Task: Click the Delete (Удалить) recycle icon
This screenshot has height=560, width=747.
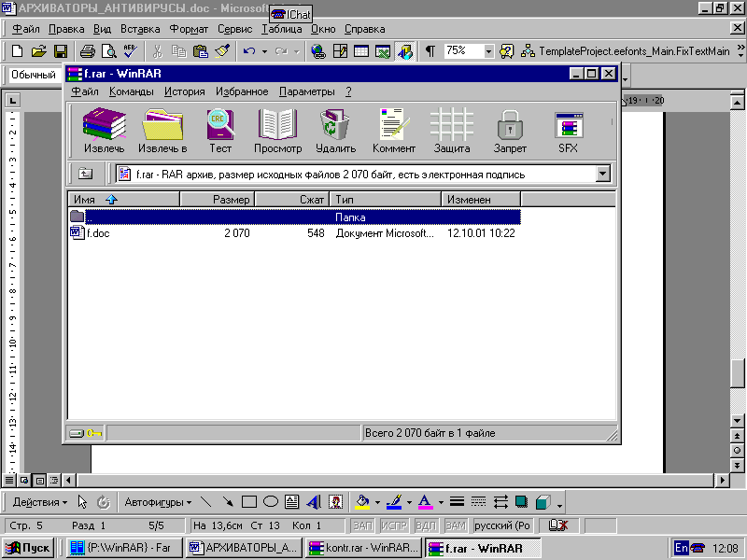Action: pos(335,131)
